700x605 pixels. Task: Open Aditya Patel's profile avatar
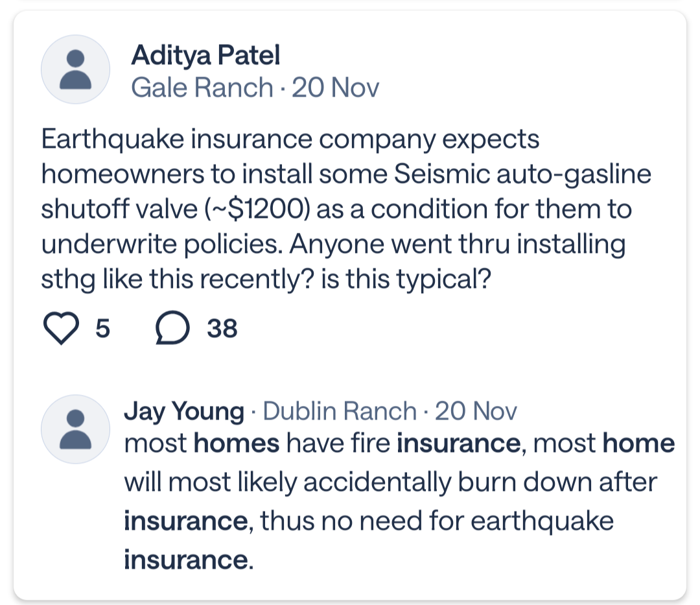(x=75, y=69)
